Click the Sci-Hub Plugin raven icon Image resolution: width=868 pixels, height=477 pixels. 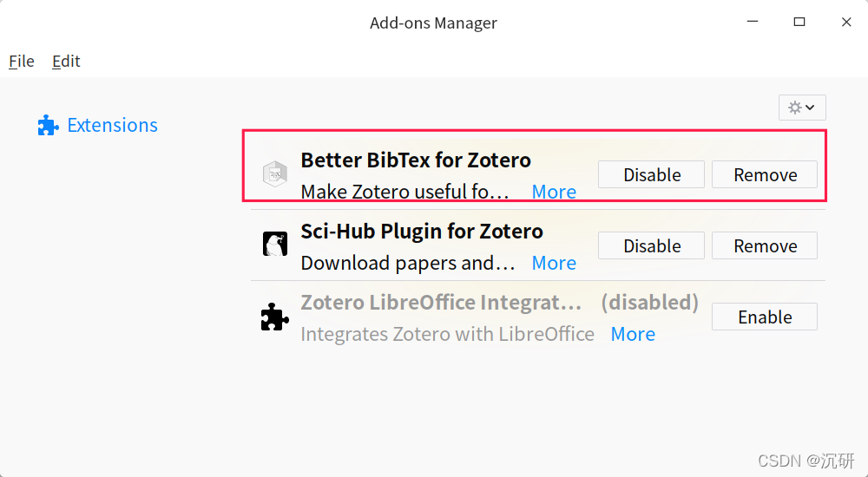coord(275,245)
